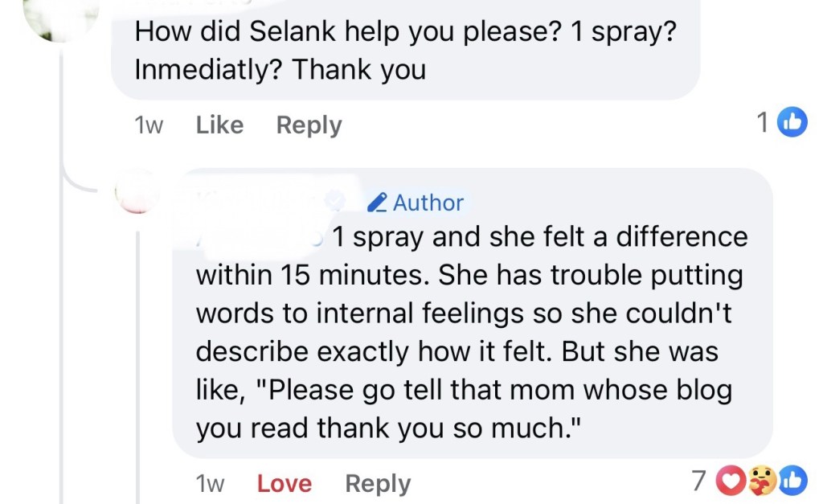View the 7 reactions list
This screenshot has height=504, width=823.
tap(699, 481)
